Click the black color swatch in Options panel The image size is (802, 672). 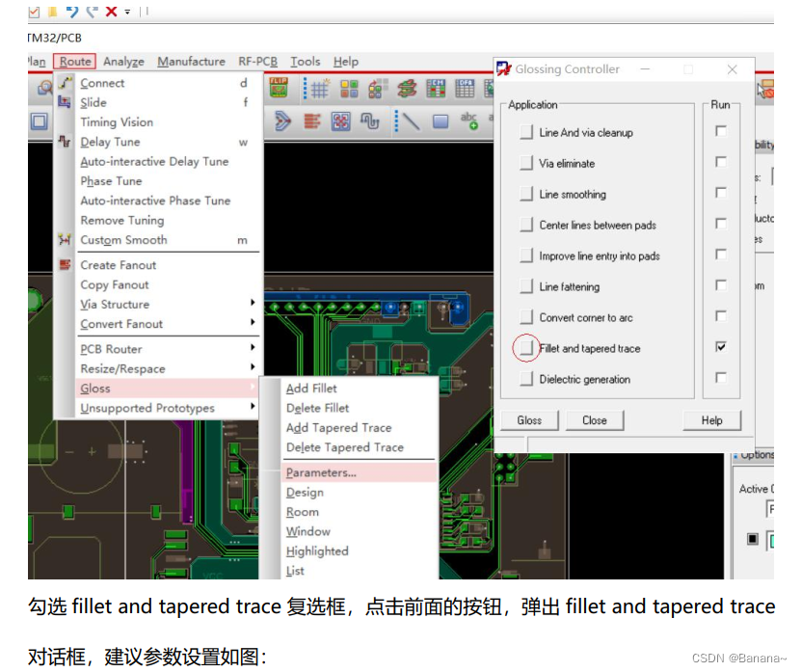coord(755,540)
